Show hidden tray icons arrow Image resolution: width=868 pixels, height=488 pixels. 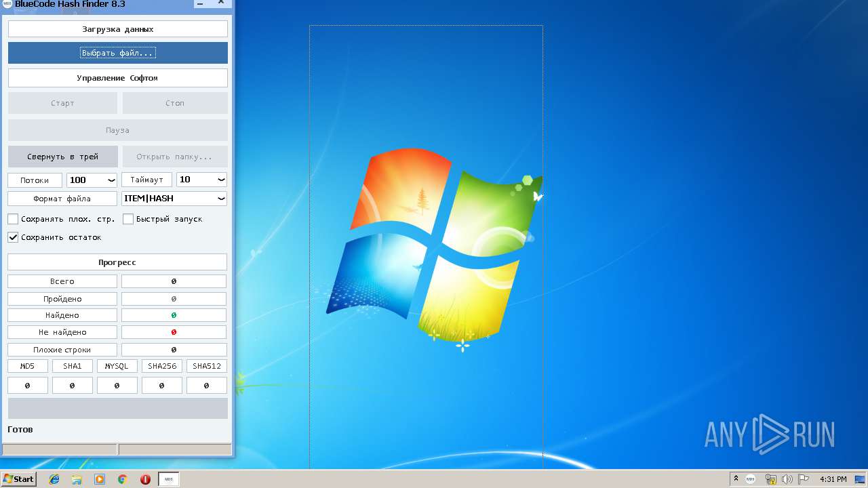pos(736,479)
